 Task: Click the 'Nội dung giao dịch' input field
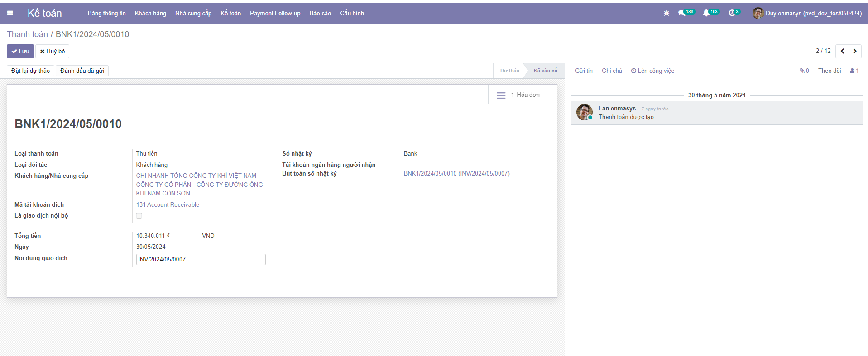click(x=201, y=260)
